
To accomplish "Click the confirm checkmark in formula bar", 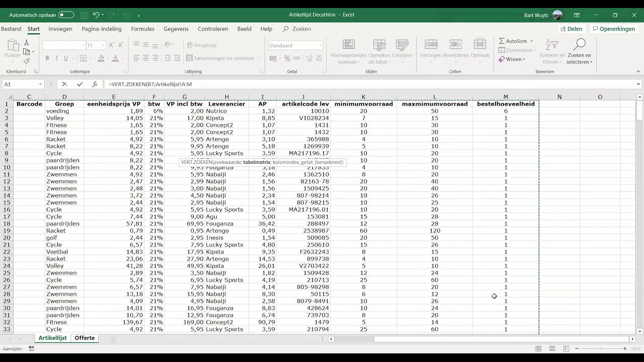I will (79, 84).
